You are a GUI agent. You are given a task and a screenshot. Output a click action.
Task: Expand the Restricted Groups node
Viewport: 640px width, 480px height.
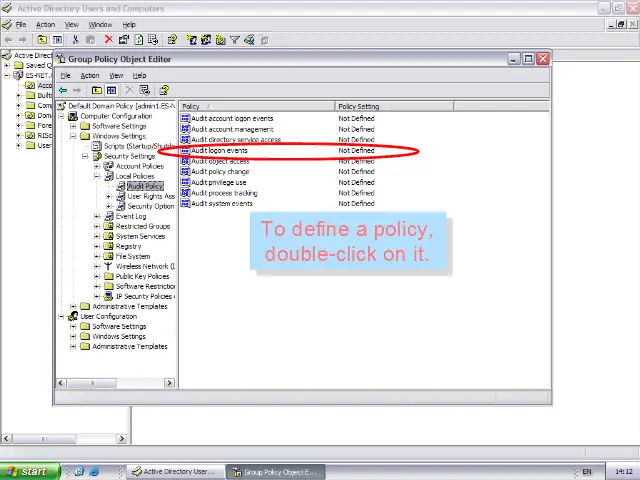[x=97, y=226]
